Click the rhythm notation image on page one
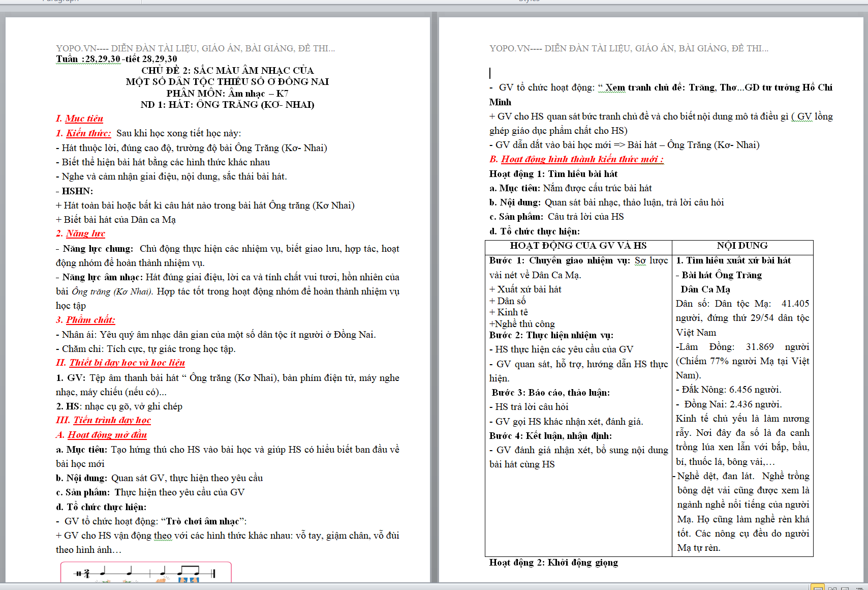Image resolution: width=868 pixels, height=590 pixels. tap(146, 572)
